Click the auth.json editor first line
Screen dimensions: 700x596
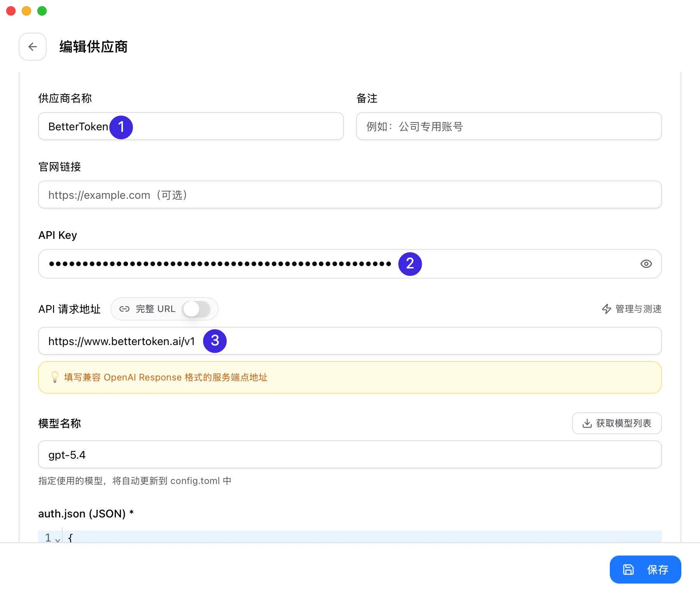click(x=350, y=537)
